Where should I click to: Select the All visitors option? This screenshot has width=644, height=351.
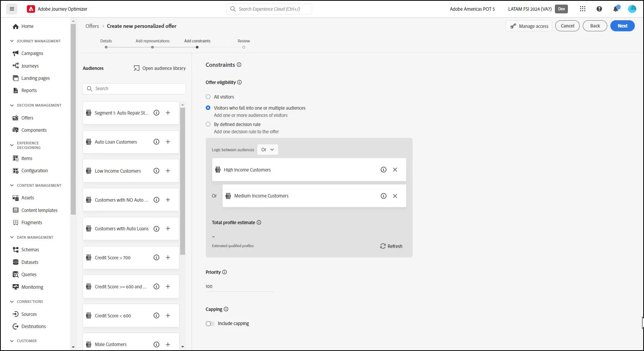coord(208,97)
